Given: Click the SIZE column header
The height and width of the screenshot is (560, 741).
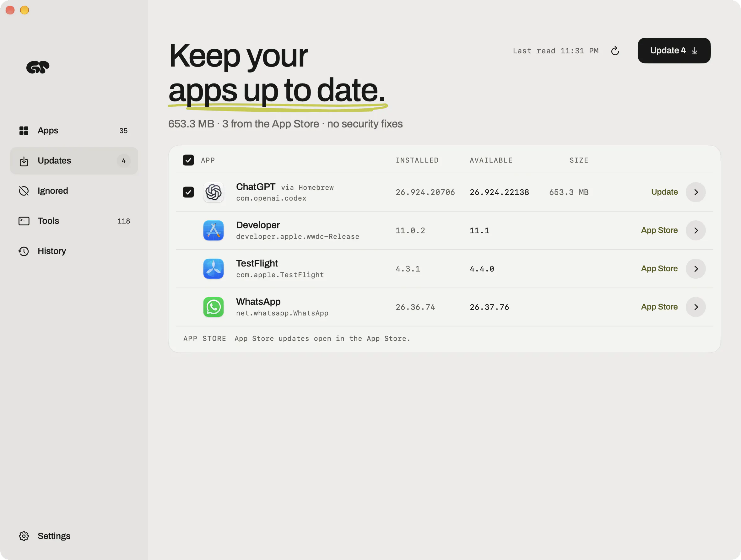Looking at the screenshot, I should [x=579, y=160].
